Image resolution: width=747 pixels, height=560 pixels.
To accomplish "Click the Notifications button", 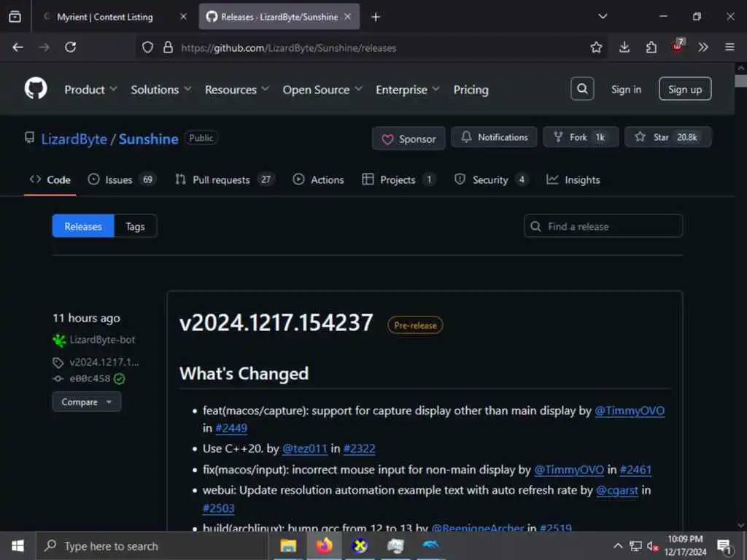I will pos(494,137).
